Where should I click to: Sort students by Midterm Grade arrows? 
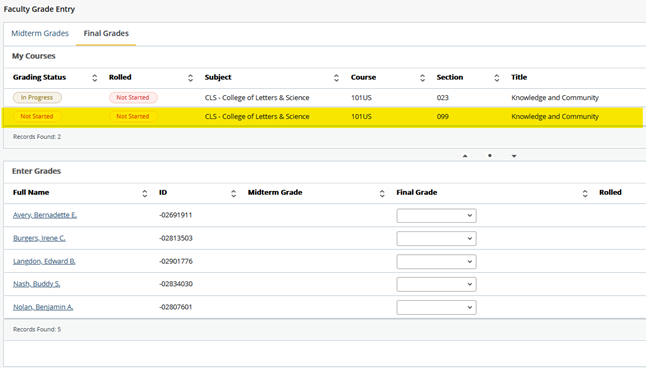382,193
